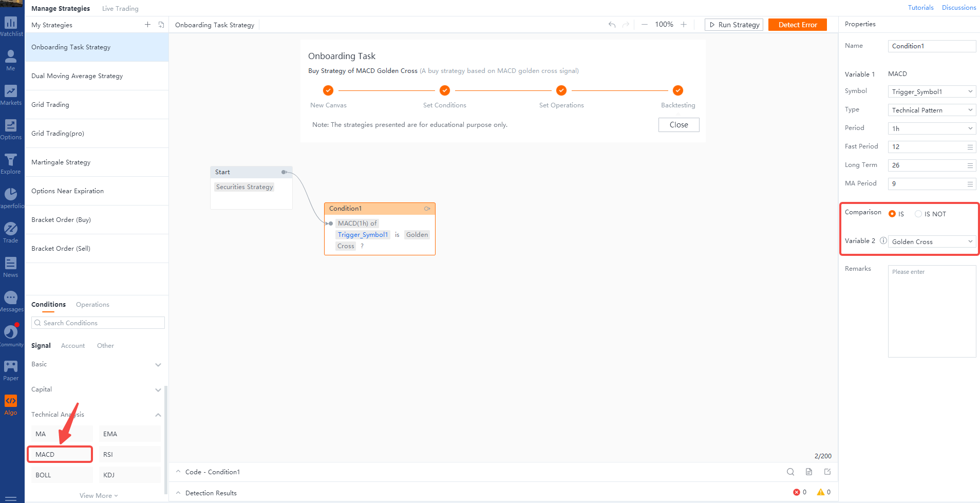Open the Variable 2 Golden Cross dropdown
Image resolution: width=980 pixels, height=503 pixels.
coord(932,241)
